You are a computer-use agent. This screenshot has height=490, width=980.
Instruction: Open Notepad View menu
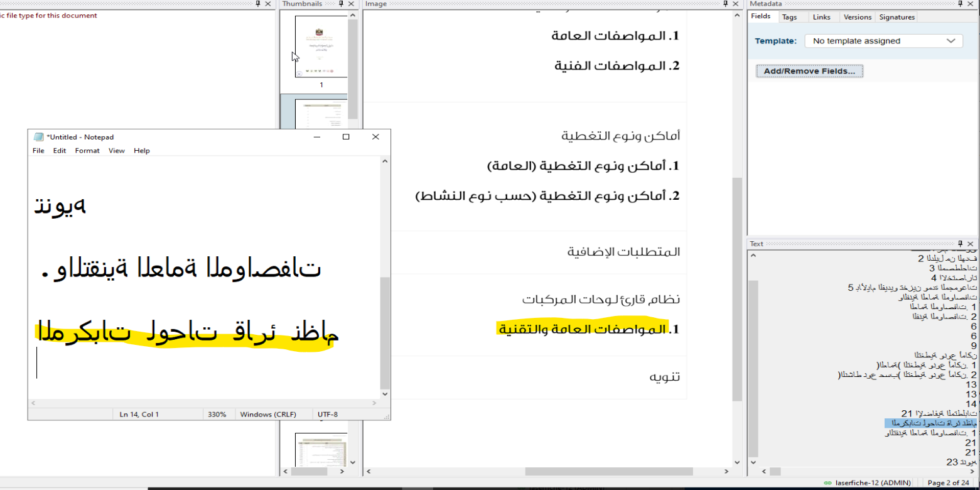tap(117, 151)
